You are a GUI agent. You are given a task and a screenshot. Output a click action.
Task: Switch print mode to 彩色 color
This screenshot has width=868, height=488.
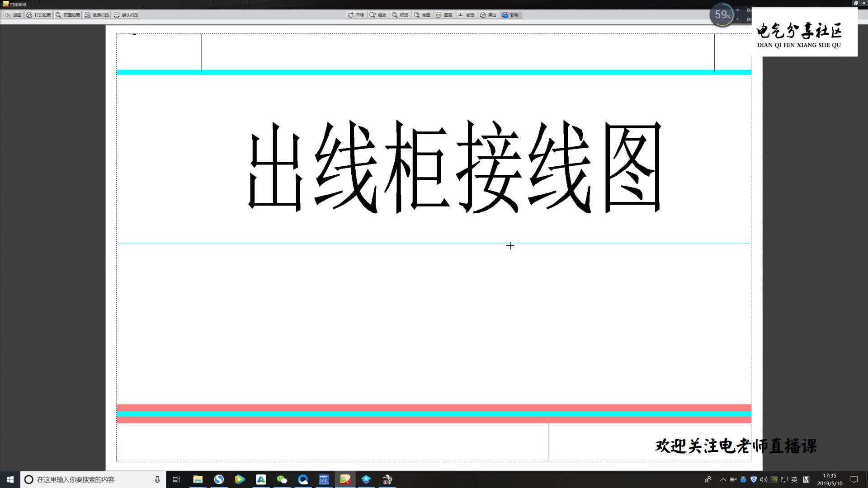pyautogui.click(x=511, y=15)
